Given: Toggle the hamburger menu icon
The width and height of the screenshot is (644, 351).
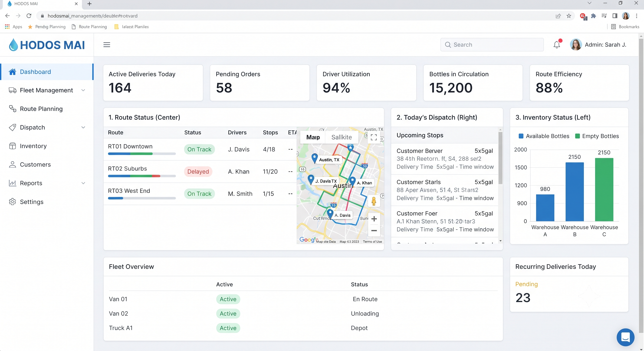Looking at the screenshot, I should click(x=107, y=45).
